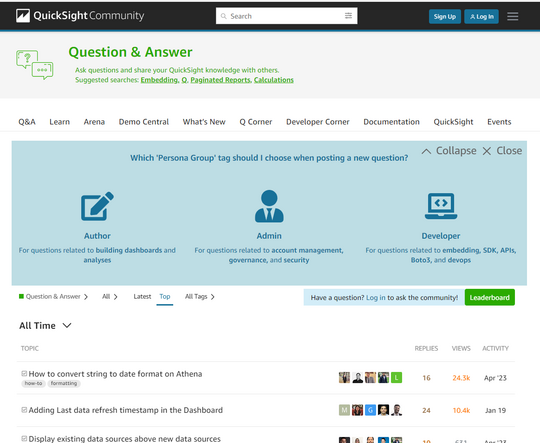
Task: Click the Developer laptop code icon
Action: coord(441,206)
